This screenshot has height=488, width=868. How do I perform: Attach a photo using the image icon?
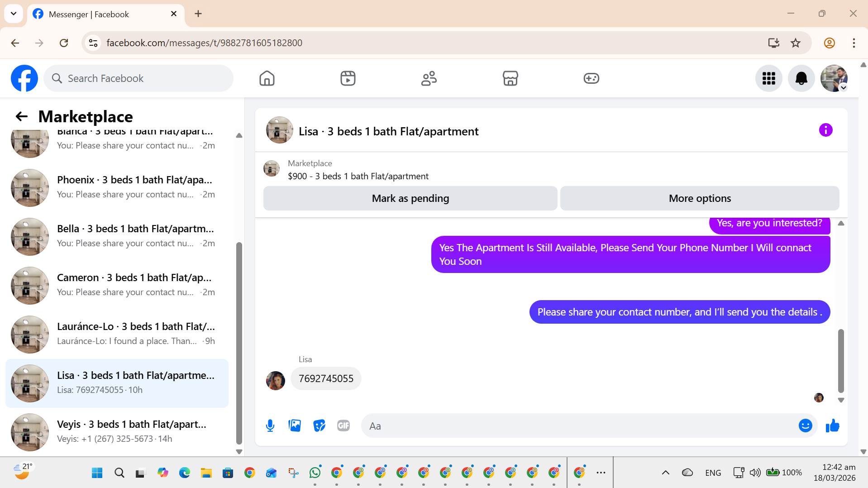pos(295,426)
